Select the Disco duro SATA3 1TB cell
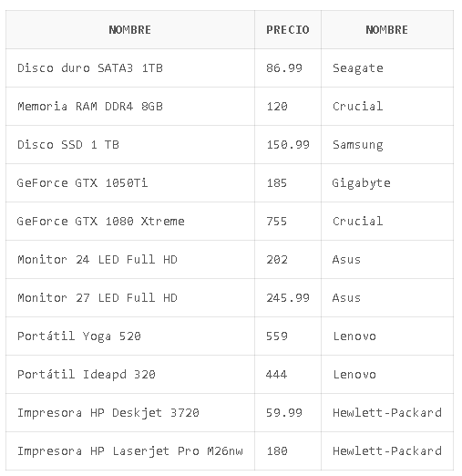462x476 pixels. point(130,68)
